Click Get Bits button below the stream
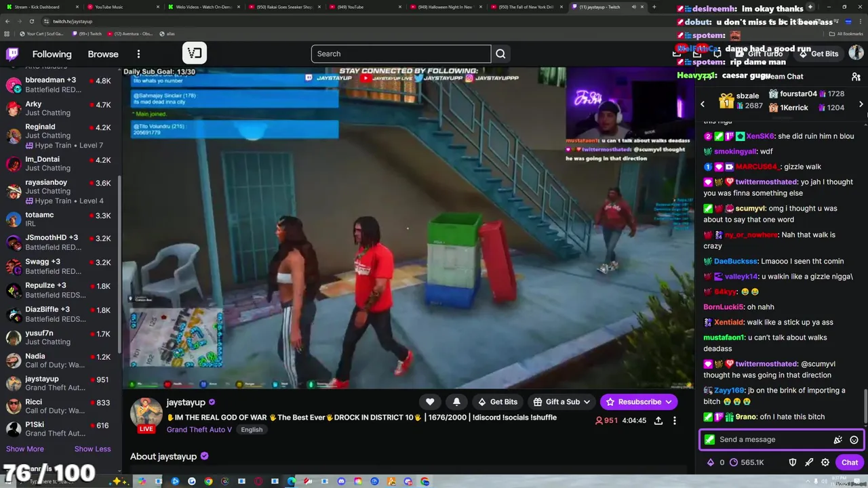 pyautogui.click(x=497, y=402)
